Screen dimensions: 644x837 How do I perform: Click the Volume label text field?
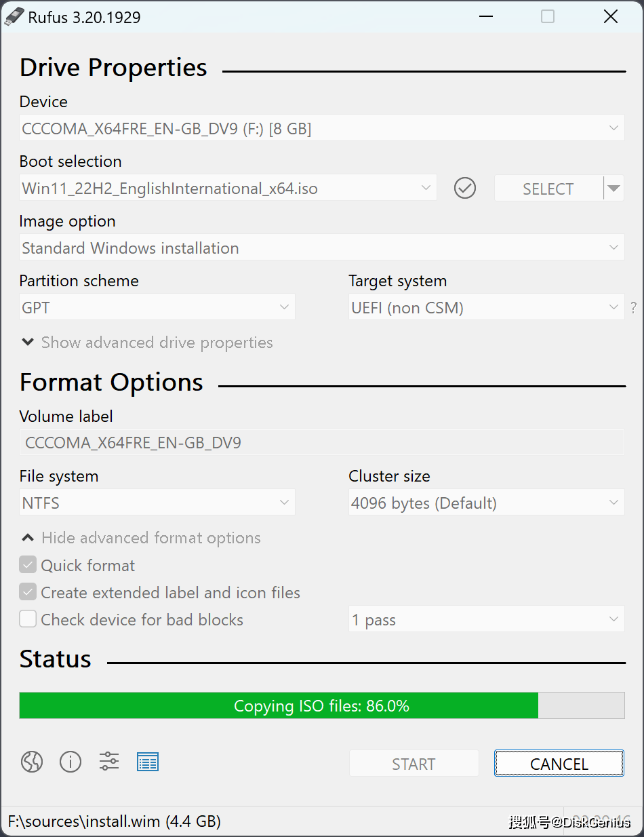click(x=322, y=442)
